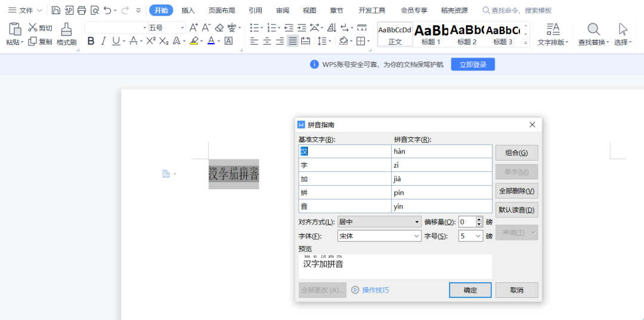644x320 pixels.
Task: Click the Paste clipboard icon
Action: click(x=15, y=29)
